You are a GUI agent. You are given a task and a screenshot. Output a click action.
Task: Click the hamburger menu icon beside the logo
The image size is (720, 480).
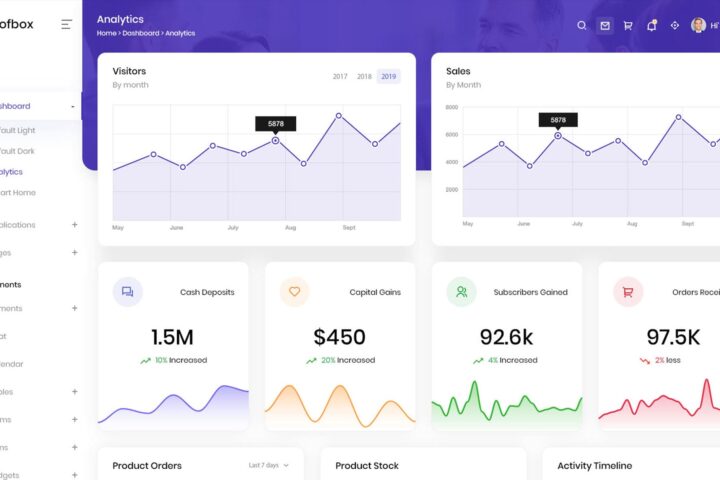67,24
